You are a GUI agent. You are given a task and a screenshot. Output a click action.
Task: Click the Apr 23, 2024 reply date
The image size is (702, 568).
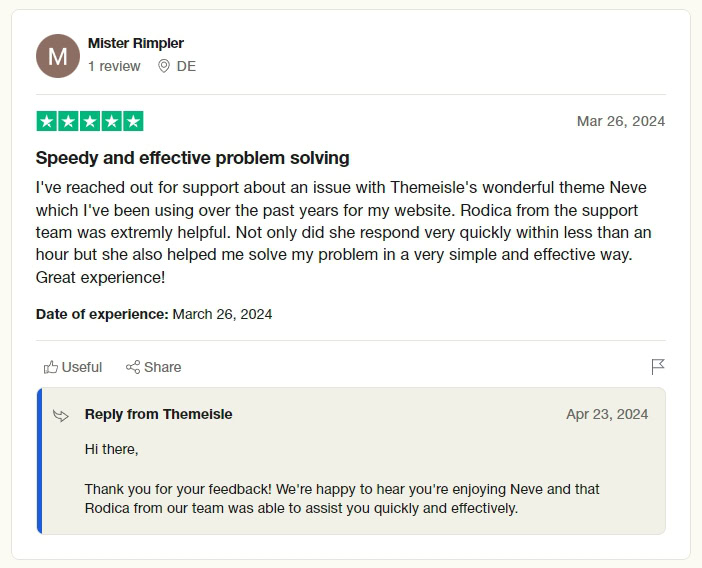(x=607, y=414)
